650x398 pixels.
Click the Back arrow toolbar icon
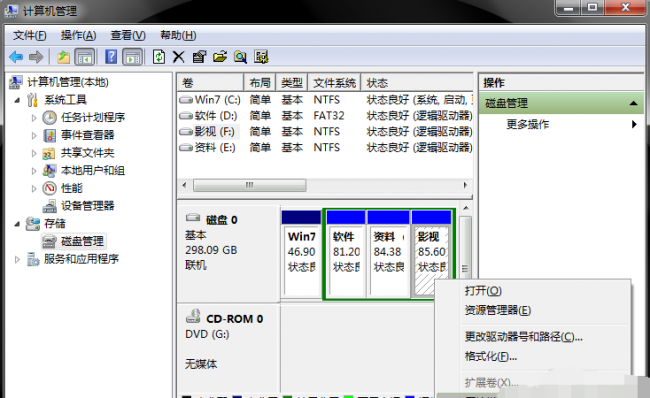pyautogui.click(x=16, y=57)
